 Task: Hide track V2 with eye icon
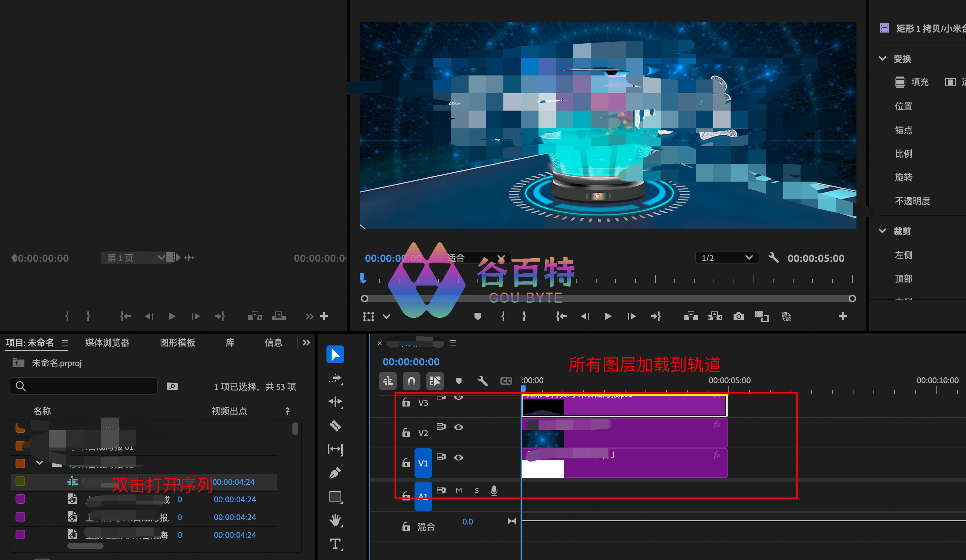459,427
